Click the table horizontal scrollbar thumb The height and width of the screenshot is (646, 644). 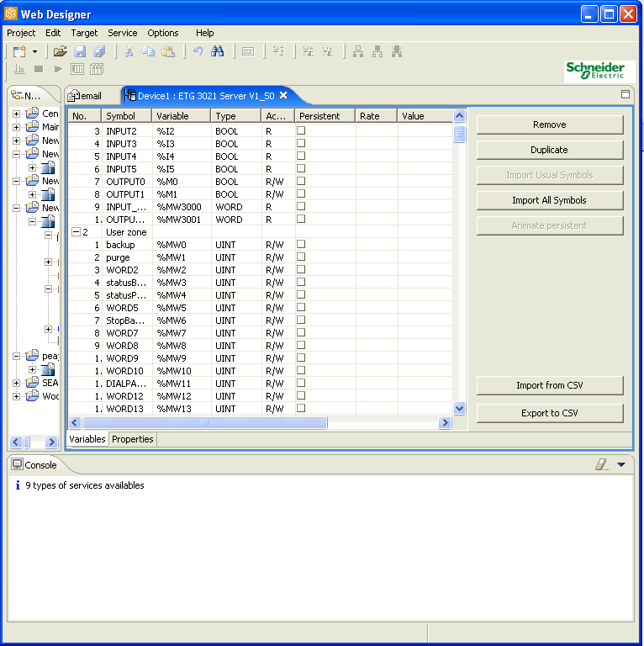click(204, 423)
